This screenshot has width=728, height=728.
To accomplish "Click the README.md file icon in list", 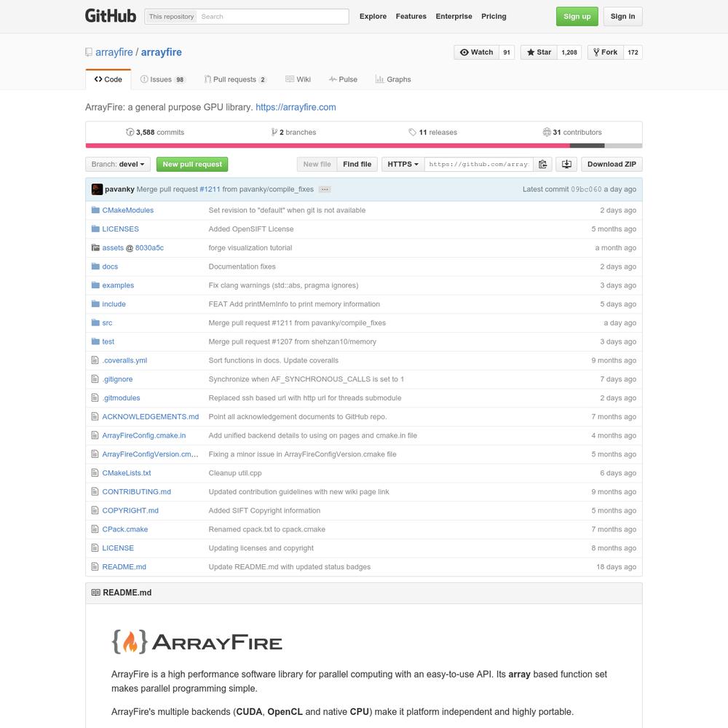I will point(95,566).
